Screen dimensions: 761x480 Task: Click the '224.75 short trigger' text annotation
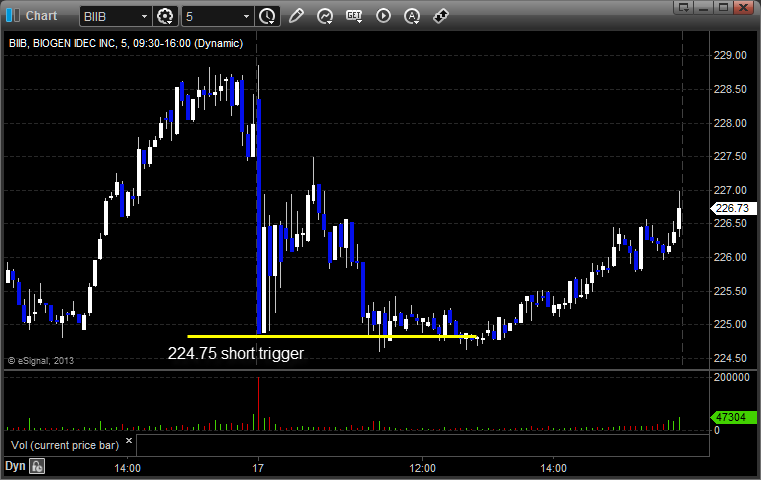236,353
